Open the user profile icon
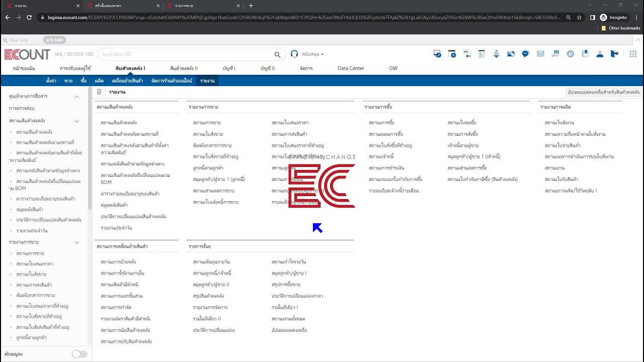The width and height of the screenshot is (644, 362). click(x=600, y=54)
